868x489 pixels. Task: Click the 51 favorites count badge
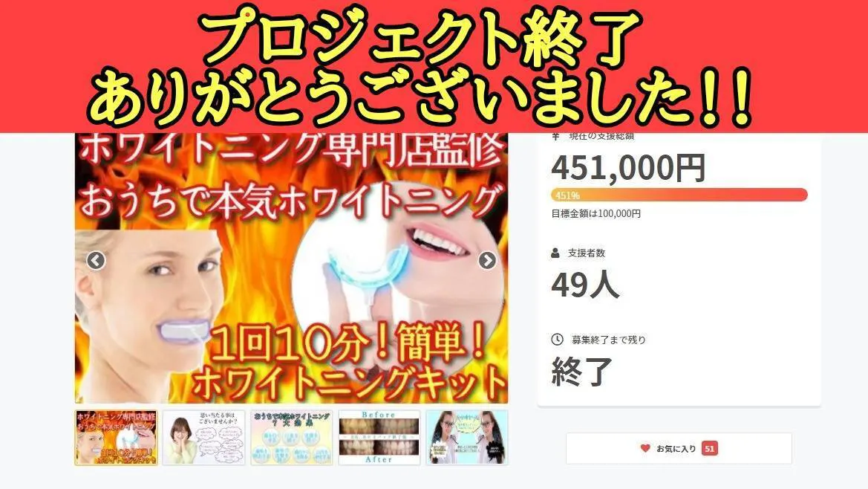pos(710,449)
